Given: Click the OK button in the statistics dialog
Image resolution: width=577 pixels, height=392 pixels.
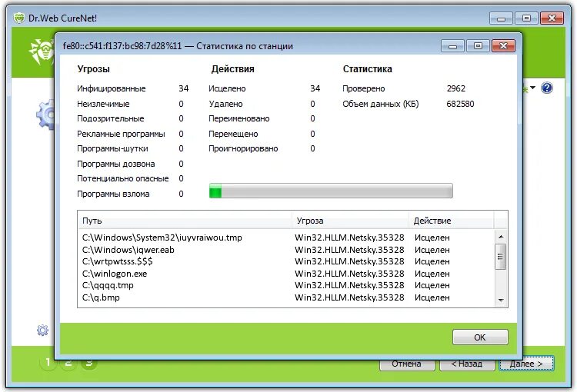Looking at the screenshot, I should (480, 337).
